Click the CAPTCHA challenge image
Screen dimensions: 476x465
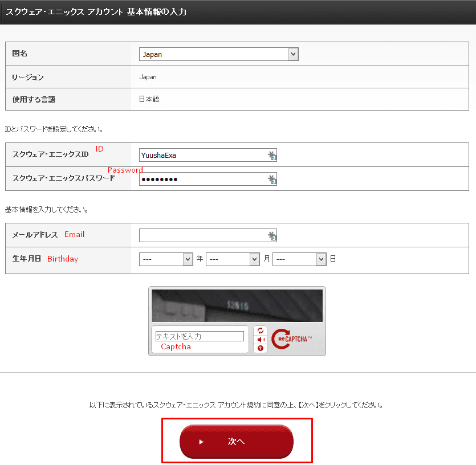pos(237,305)
